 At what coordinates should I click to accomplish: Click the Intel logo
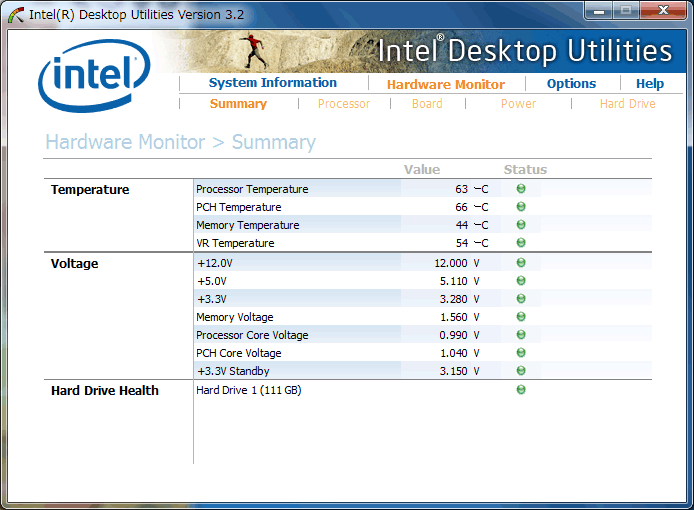(x=95, y=75)
